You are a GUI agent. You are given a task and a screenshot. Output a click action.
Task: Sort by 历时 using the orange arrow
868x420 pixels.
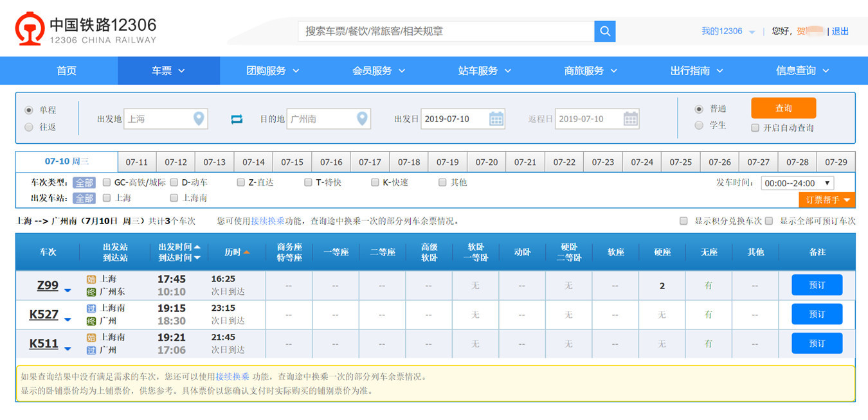coord(246,252)
